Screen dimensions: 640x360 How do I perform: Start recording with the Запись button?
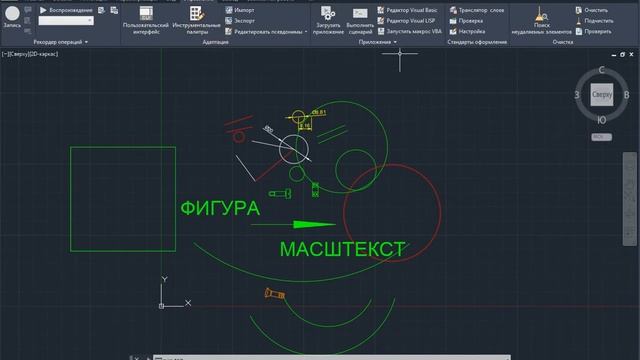12,17
